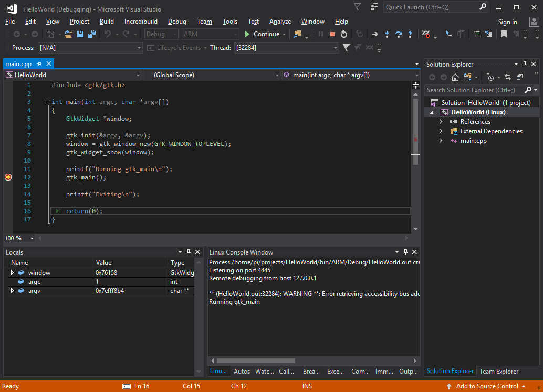
Task: Toggle pin on the Locals panel
Action: click(x=189, y=252)
